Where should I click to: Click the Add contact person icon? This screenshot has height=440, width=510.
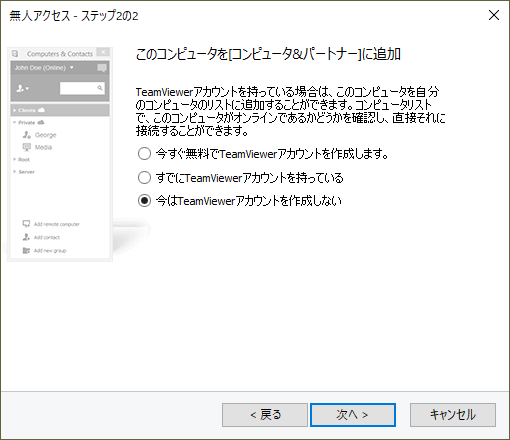[26, 237]
